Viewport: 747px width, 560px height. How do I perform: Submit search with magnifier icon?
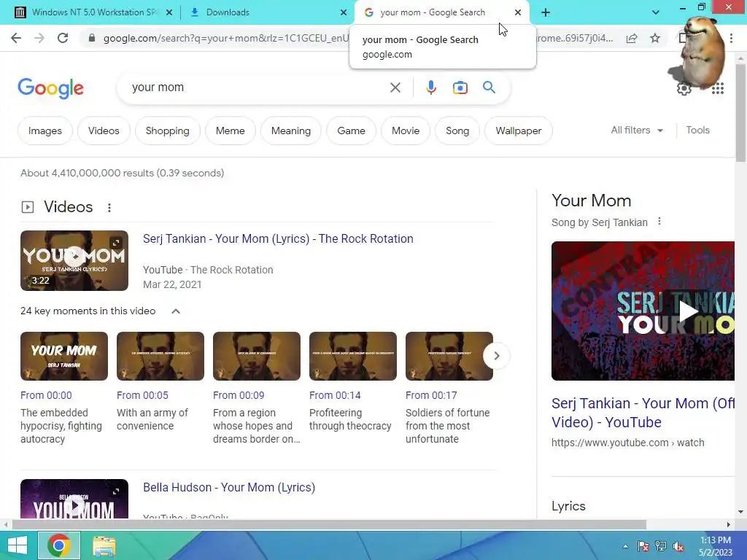489,87
